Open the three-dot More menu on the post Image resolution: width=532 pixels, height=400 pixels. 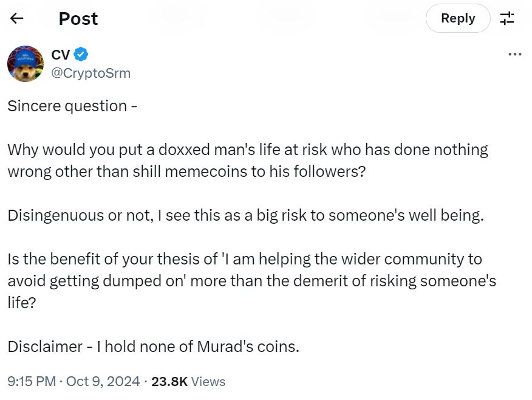pyautogui.click(x=514, y=54)
